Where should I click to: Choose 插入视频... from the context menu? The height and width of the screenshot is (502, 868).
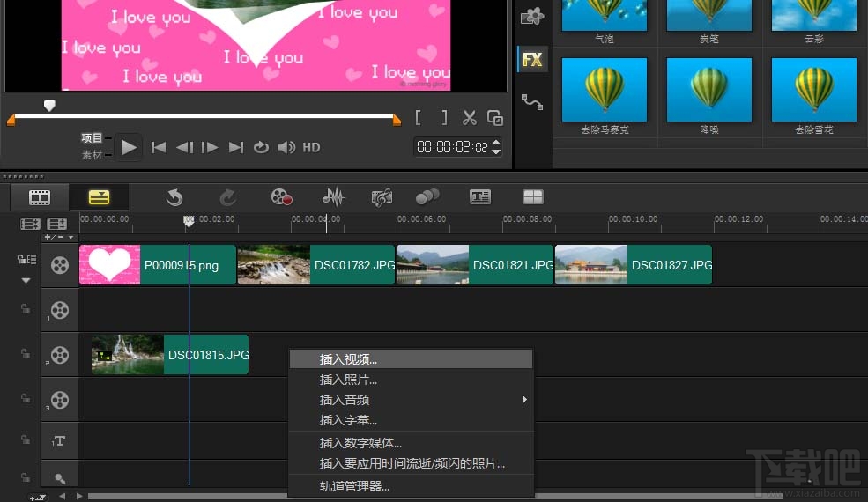click(x=348, y=359)
